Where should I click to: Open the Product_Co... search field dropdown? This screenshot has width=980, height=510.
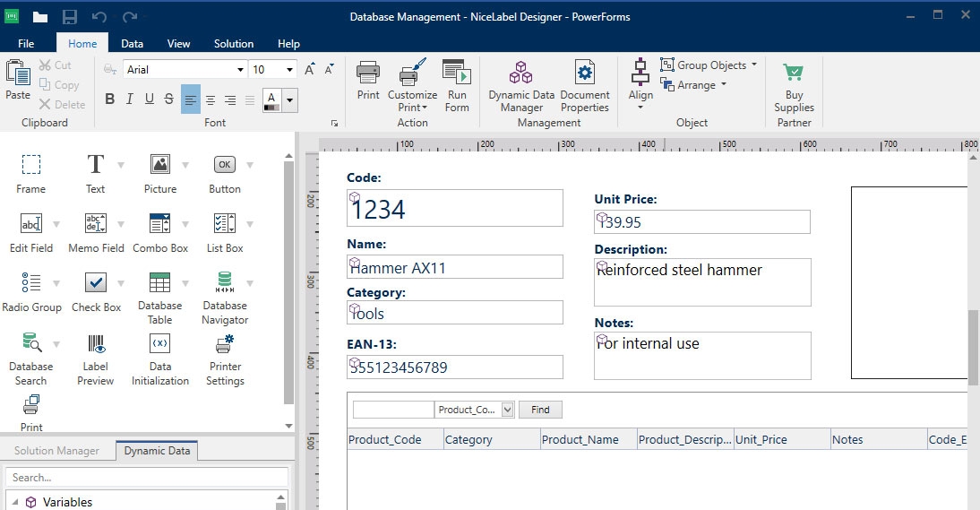pos(508,410)
